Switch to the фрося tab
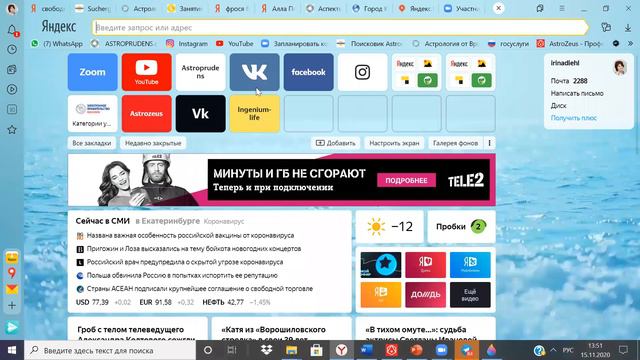Viewport: 640px width, 360px height. pos(232,8)
